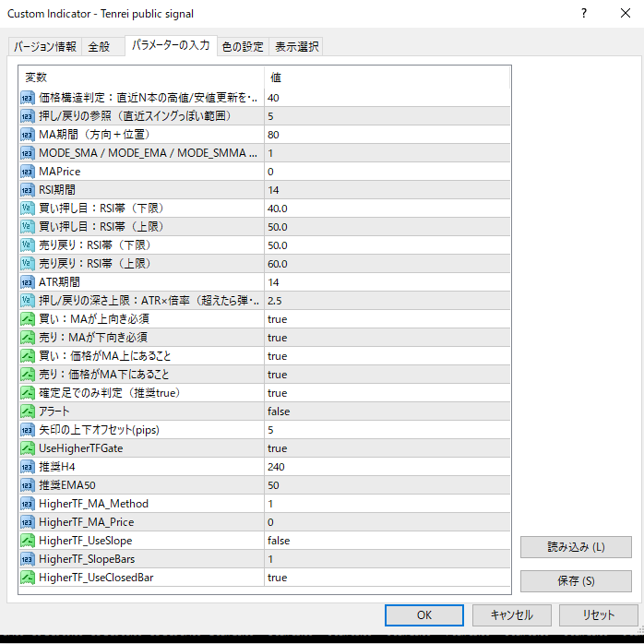The width and height of the screenshot is (644, 644).
Task: Click the bool icon beside 買い：MAが上向き必須
Action: (x=28, y=319)
